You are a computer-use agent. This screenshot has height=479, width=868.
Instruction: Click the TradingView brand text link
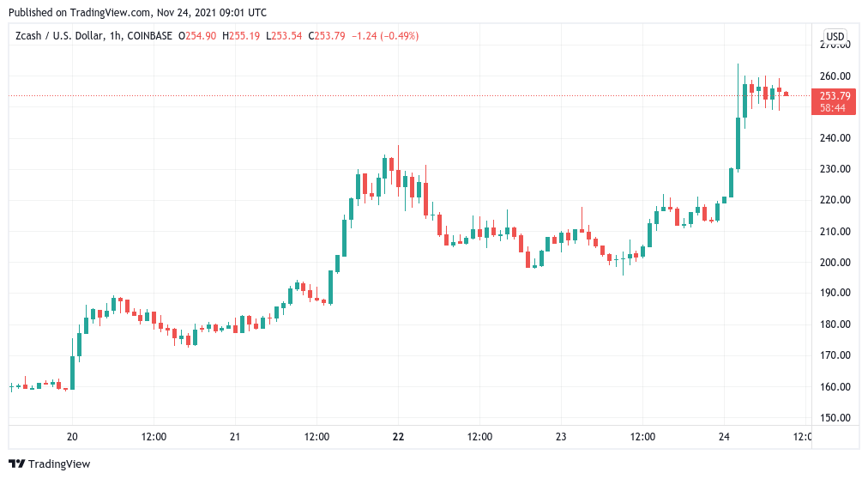59,464
